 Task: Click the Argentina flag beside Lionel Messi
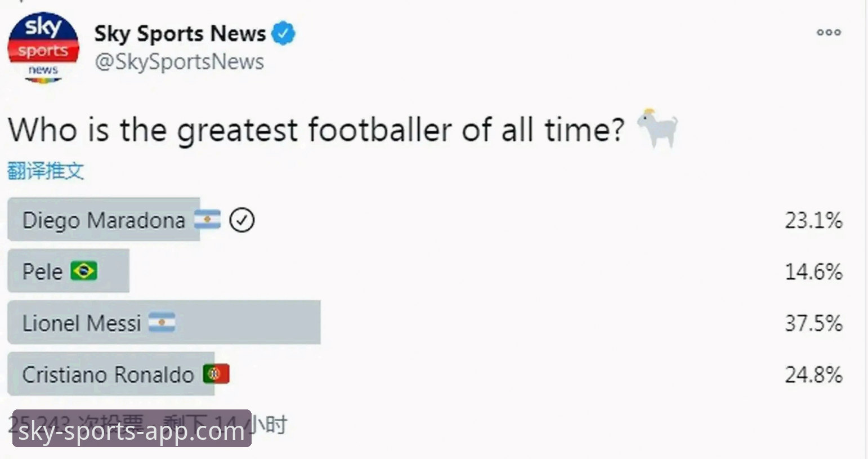coord(162,323)
